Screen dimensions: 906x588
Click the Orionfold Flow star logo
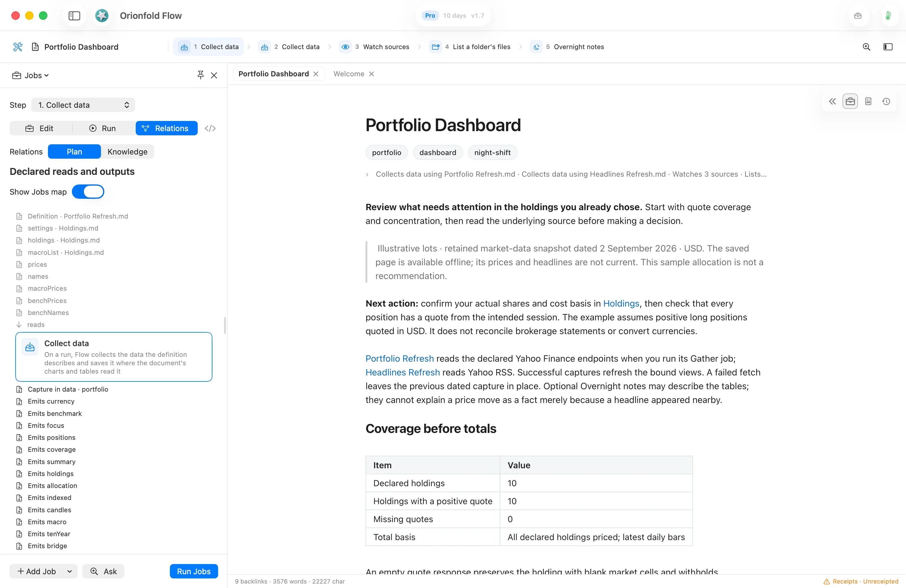point(102,16)
